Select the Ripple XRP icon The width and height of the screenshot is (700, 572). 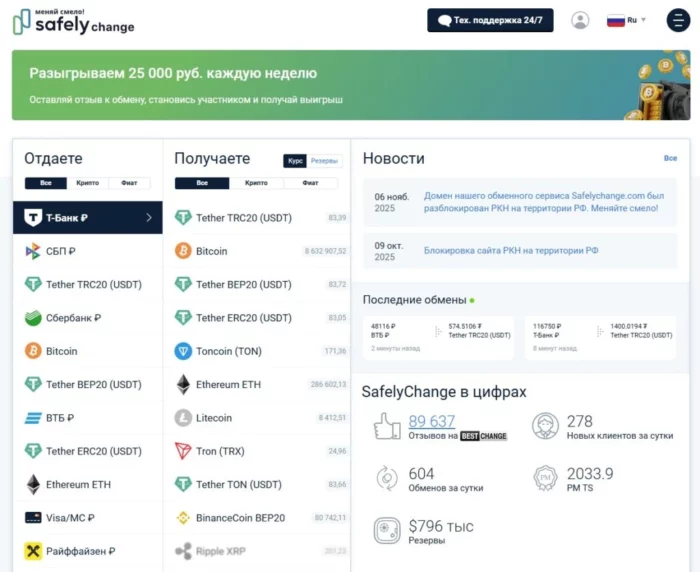click(183, 551)
